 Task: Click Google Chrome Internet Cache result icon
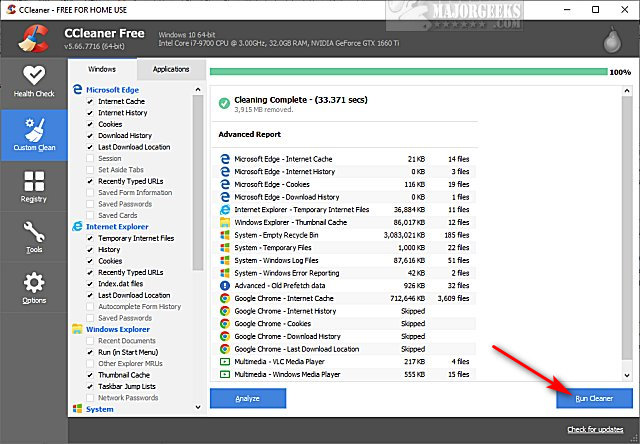click(223, 298)
